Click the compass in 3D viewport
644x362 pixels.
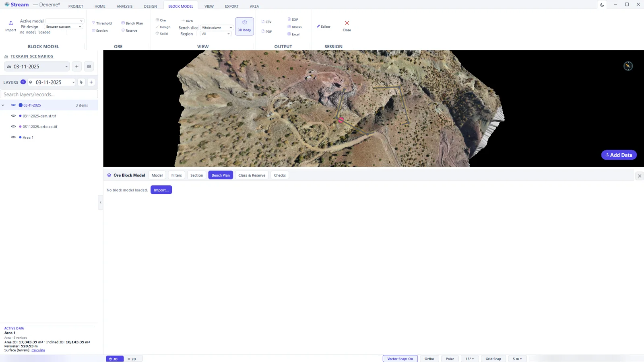point(628,66)
